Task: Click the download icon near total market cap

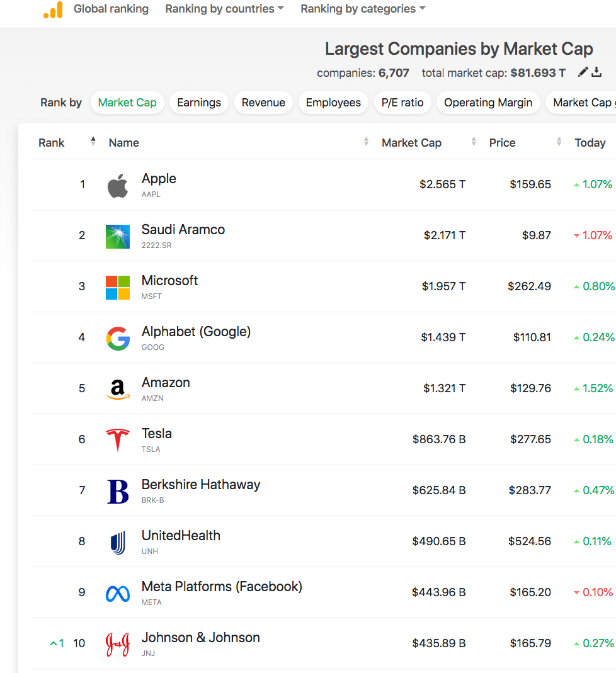Action: 596,72
